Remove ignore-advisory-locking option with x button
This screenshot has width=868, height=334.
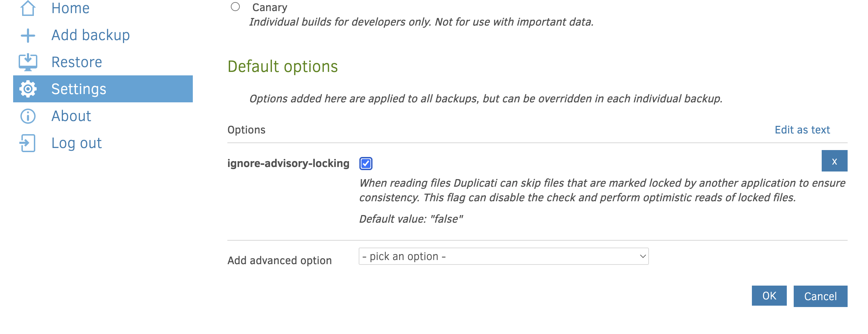point(834,161)
